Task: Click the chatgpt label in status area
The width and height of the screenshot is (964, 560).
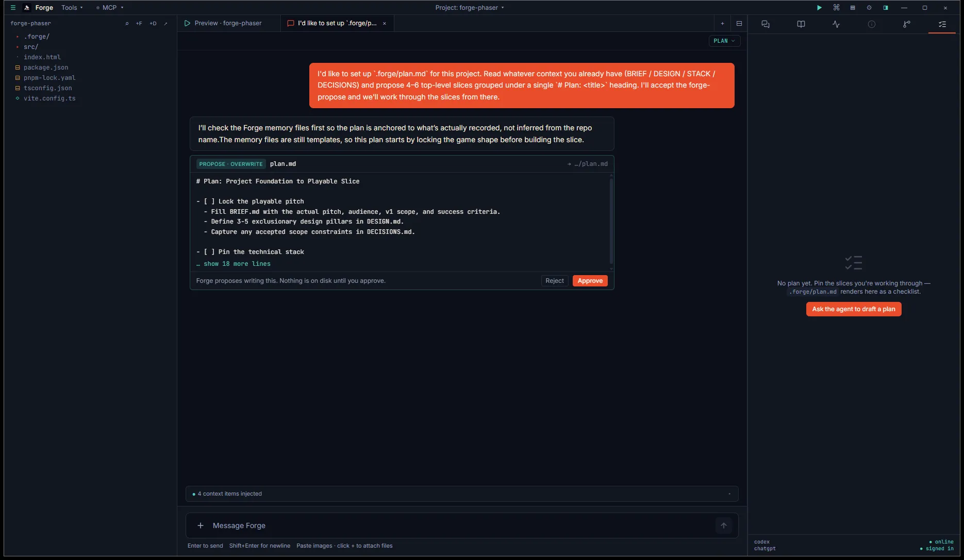Action: (765, 549)
